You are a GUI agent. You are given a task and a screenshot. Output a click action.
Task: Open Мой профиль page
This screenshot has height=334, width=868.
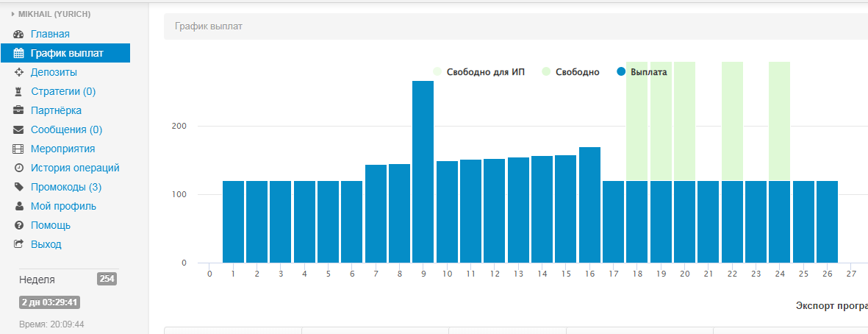63,206
